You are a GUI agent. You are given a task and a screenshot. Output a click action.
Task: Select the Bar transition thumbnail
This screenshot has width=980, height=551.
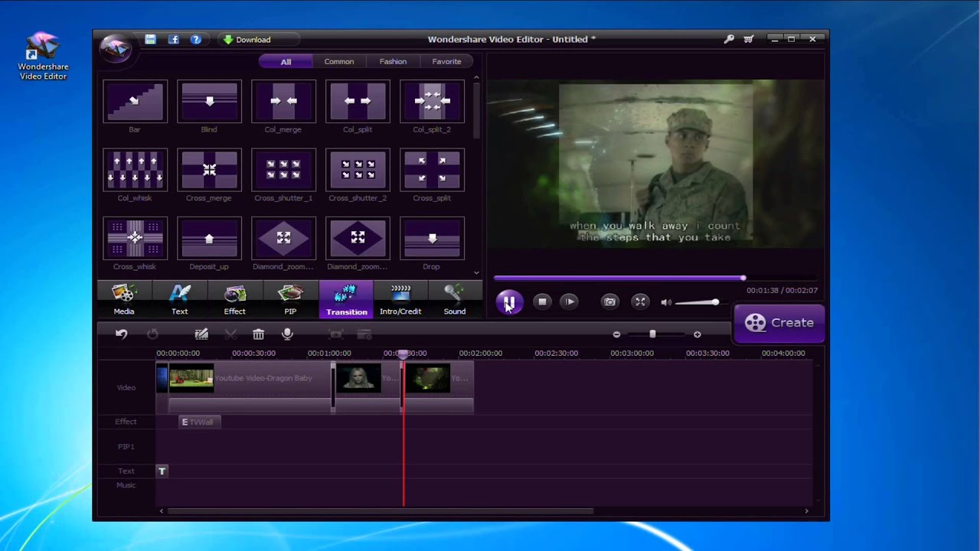135,101
